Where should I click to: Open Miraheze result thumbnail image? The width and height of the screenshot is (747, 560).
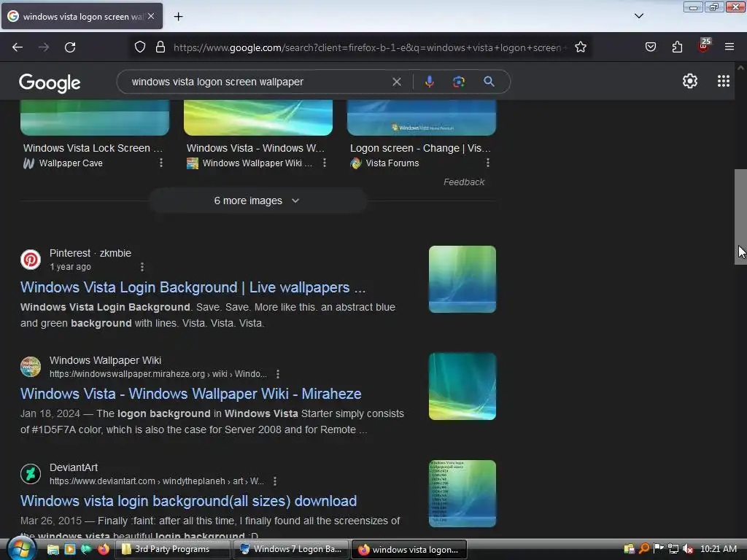(x=462, y=386)
